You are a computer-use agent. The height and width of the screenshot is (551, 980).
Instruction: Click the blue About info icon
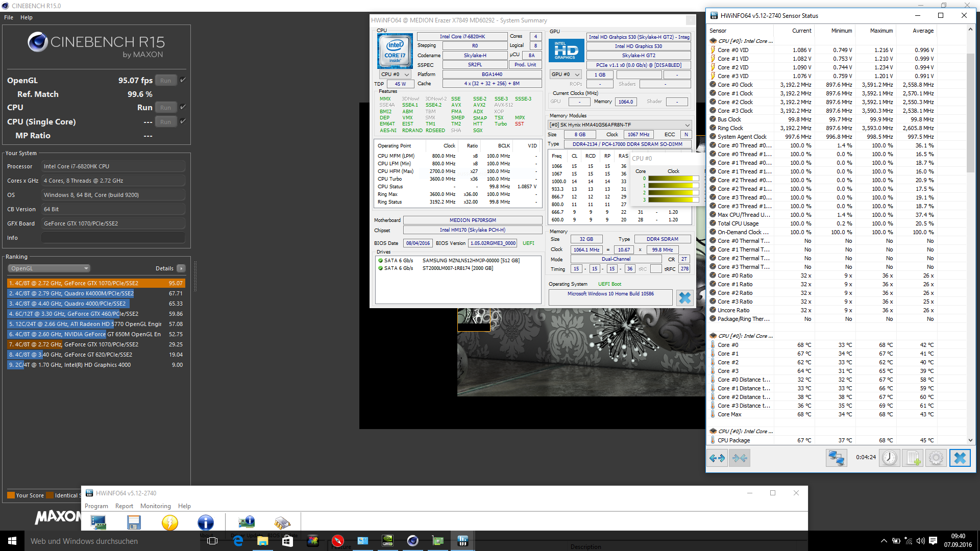[205, 522]
